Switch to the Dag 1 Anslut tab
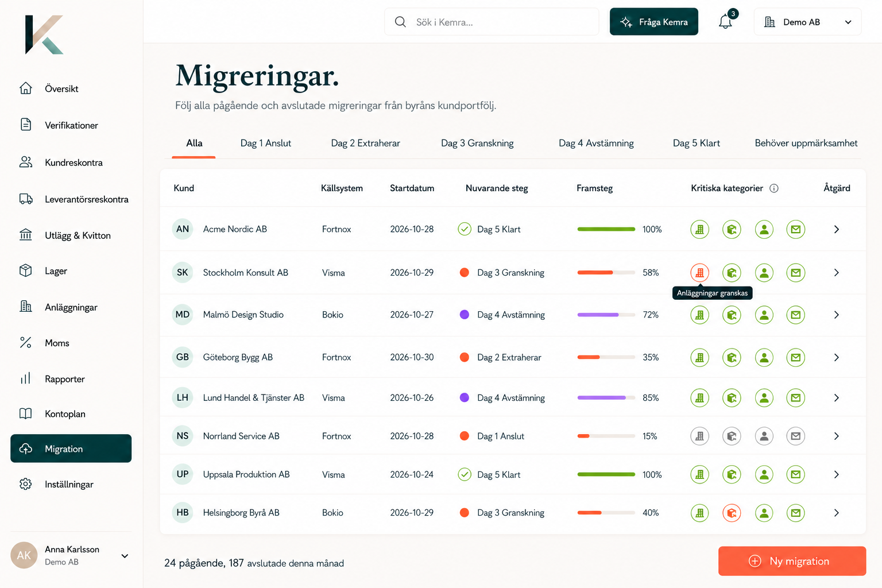The width and height of the screenshot is (882, 588). pos(266,143)
